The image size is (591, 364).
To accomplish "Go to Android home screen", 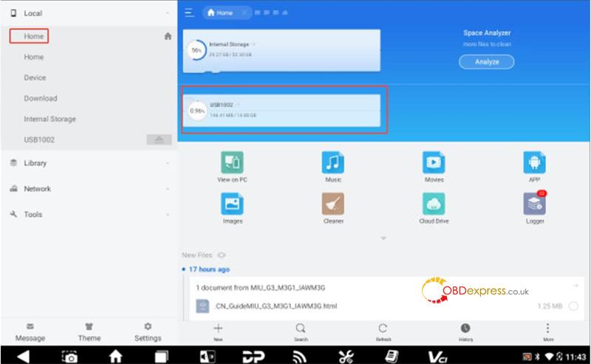I will point(115,356).
